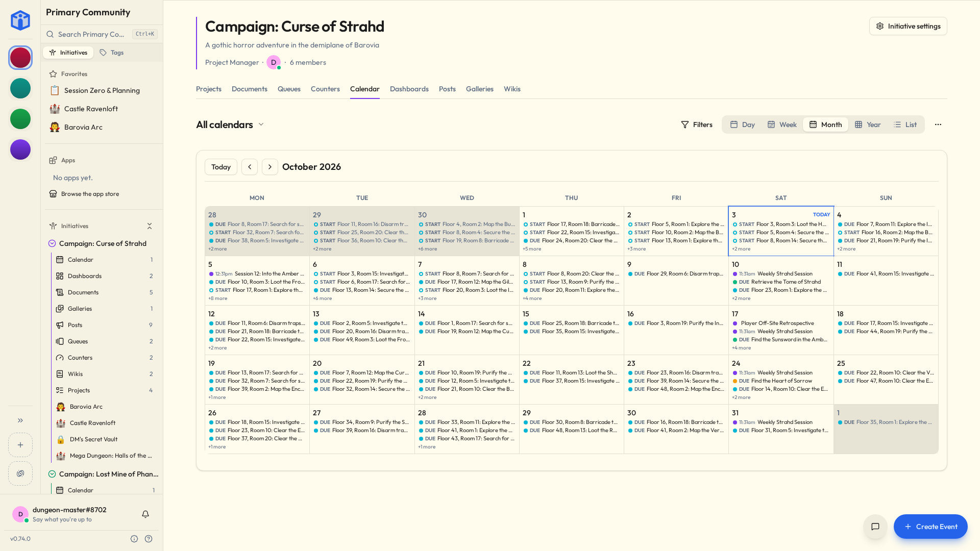This screenshot has height=551, width=980.
Task: Open the purple community avatar
Action: 20,149
